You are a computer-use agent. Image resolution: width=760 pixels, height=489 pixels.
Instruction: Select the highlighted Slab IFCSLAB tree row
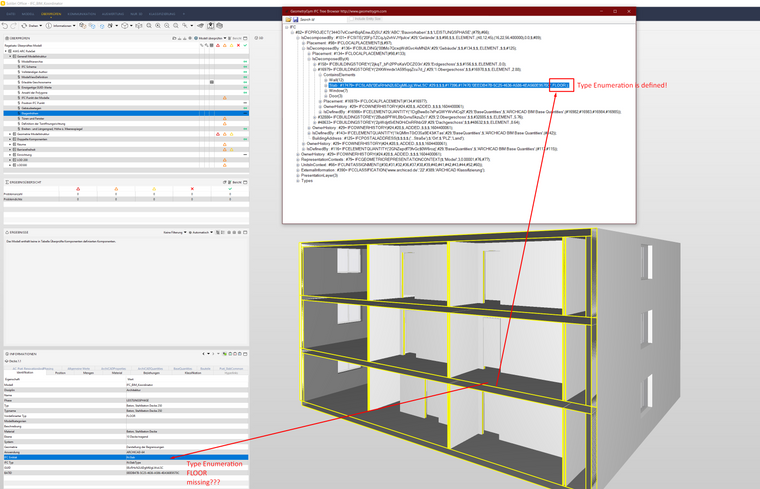tap(449, 85)
